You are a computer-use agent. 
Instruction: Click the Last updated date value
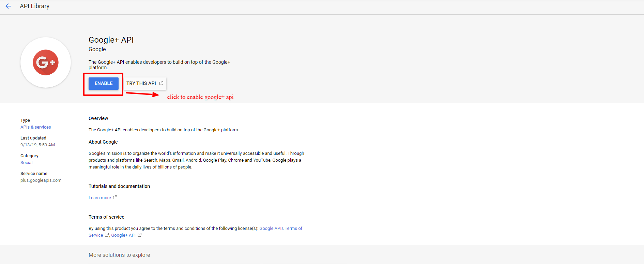[37, 145]
